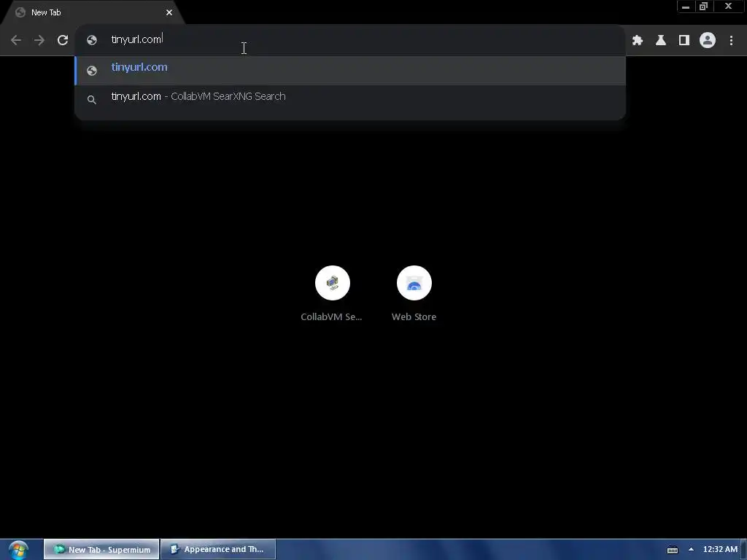
Task: Reload the page with the refresh icon
Action: pos(63,40)
